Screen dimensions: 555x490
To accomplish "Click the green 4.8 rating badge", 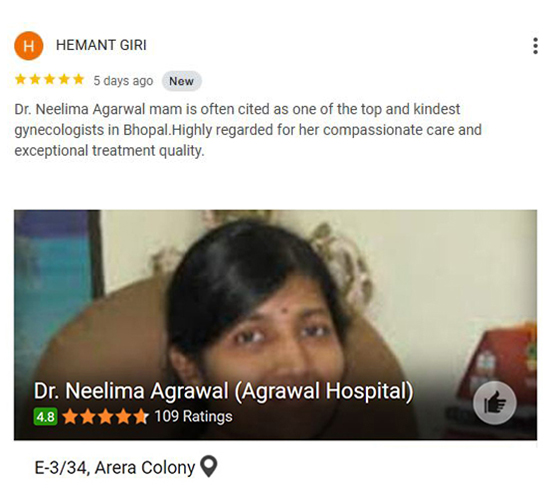I will coord(45,417).
